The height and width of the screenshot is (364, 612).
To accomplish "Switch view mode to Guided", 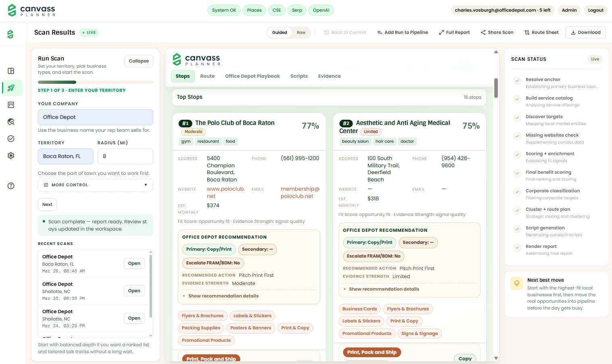I will 280,33.
